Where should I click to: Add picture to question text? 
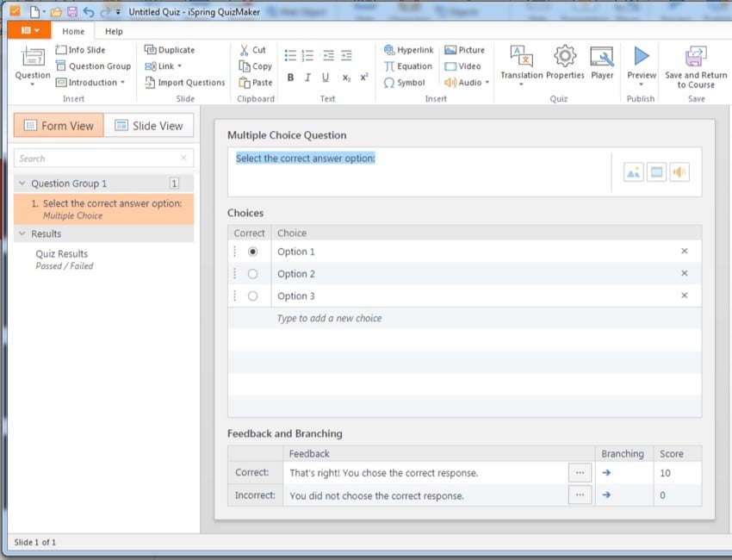(x=633, y=172)
